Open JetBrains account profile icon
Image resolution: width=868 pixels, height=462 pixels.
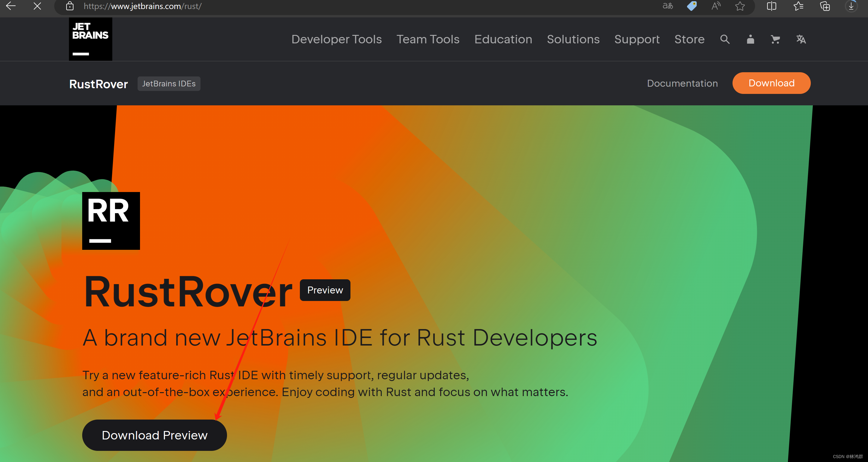pyautogui.click(x=750, y=39)
